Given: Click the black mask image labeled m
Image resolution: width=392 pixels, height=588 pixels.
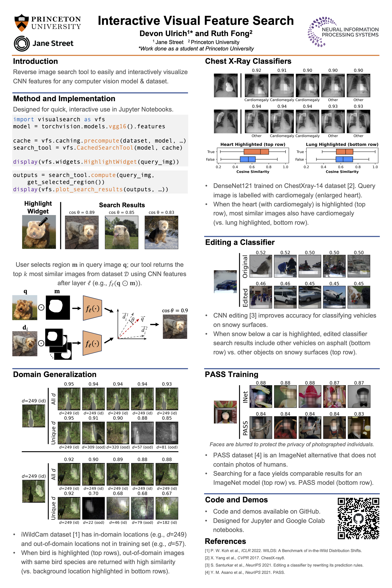Looking at the screenshot, I should [58, 307].
